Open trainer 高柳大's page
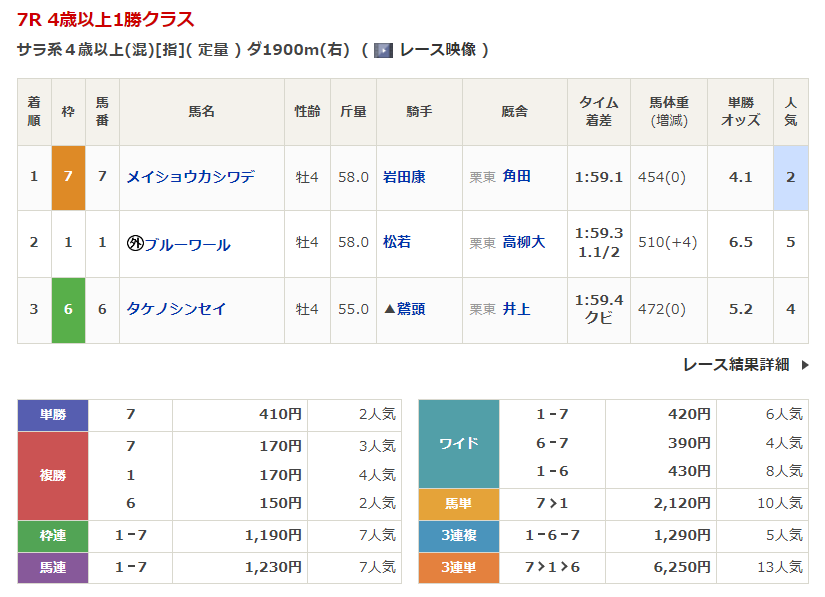825x597 pixels. tap(524, 242)
